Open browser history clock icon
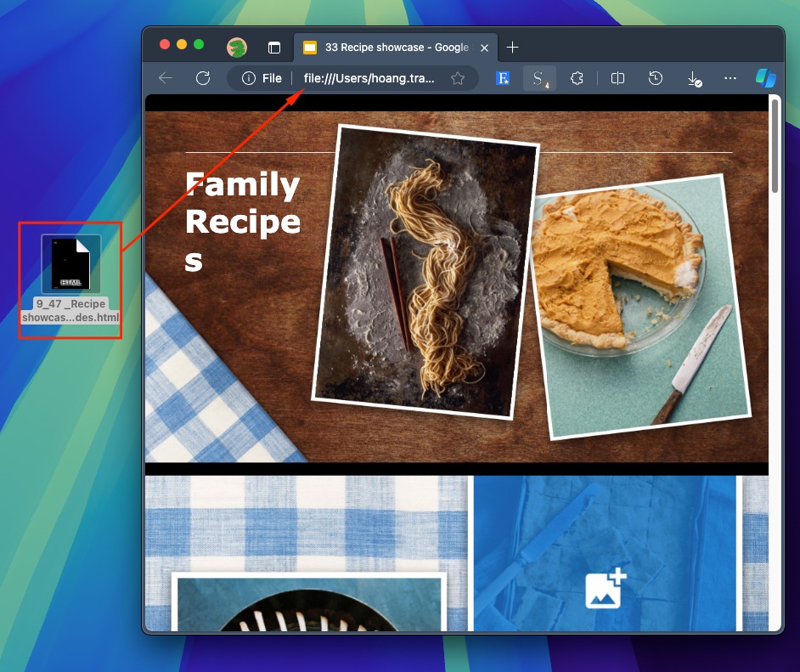Viewport: 800px width, 672px height. [655, 78]
